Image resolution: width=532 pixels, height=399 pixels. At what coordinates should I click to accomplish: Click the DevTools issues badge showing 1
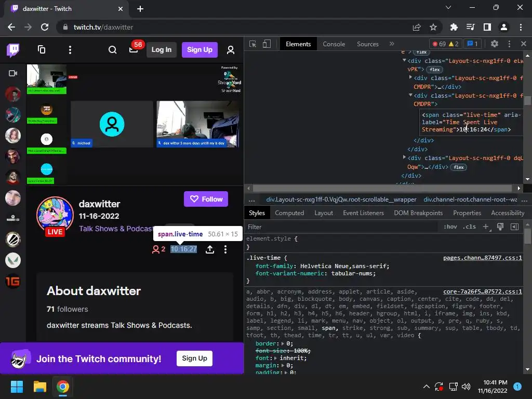(x=473, y=44)
